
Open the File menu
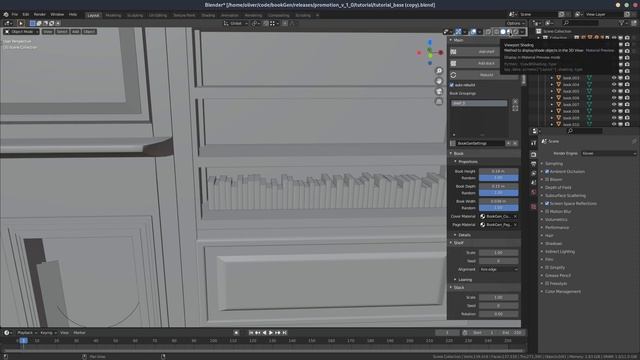(x=15, y=14)
